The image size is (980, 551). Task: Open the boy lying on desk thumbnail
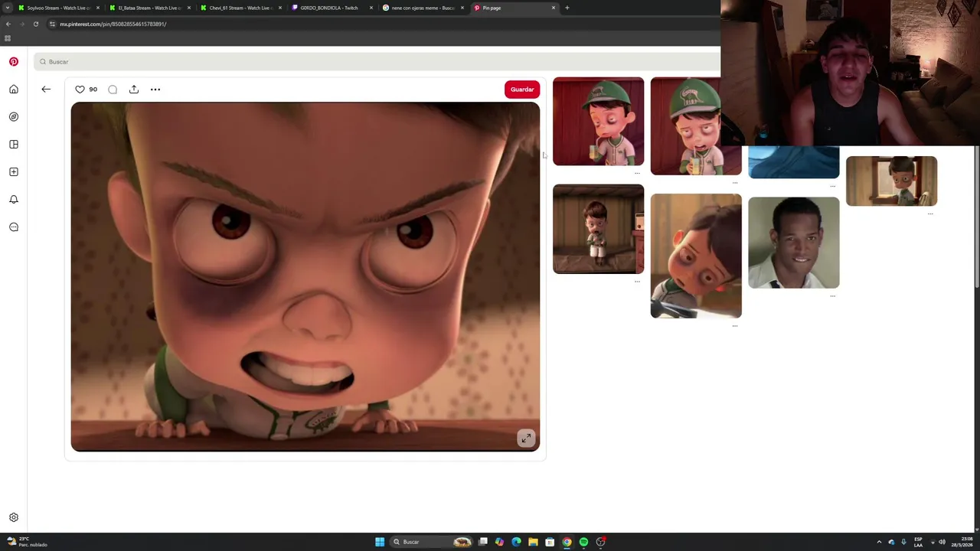(x=696, y=256)
